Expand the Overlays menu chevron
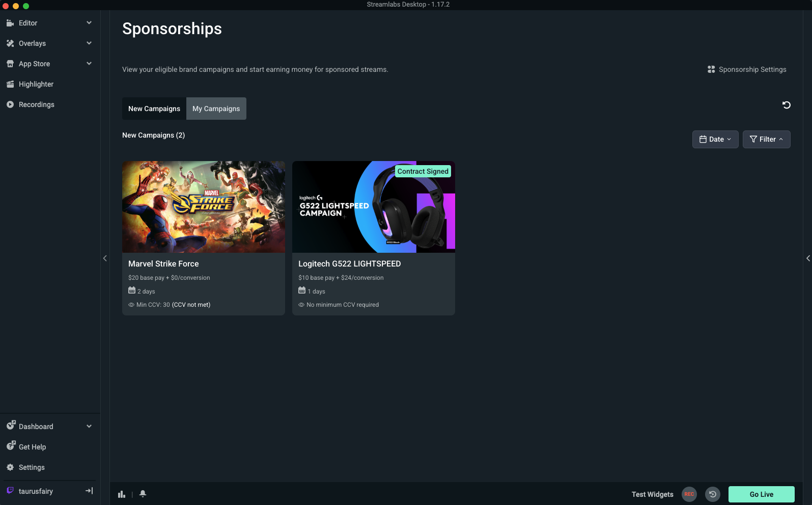 [89, 43]
